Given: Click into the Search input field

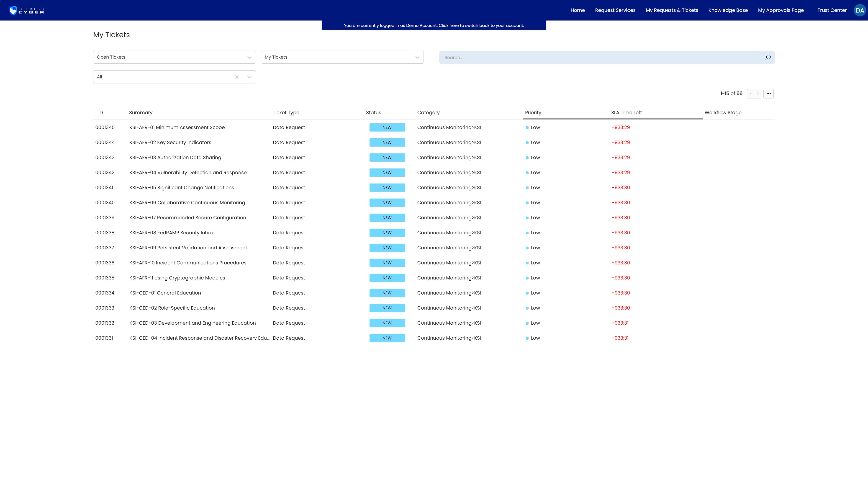Looking at the screenshot, I should coord(601,57).
